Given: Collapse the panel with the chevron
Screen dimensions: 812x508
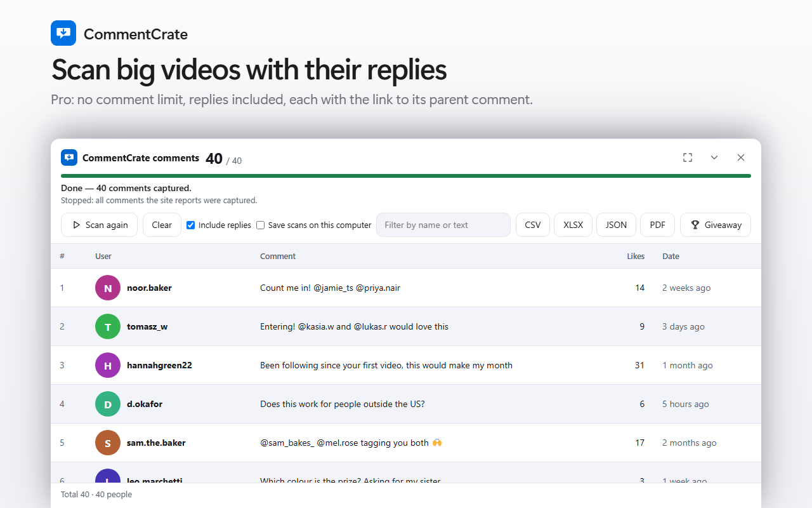Looking at the screenshot, I should pos(714,157).
